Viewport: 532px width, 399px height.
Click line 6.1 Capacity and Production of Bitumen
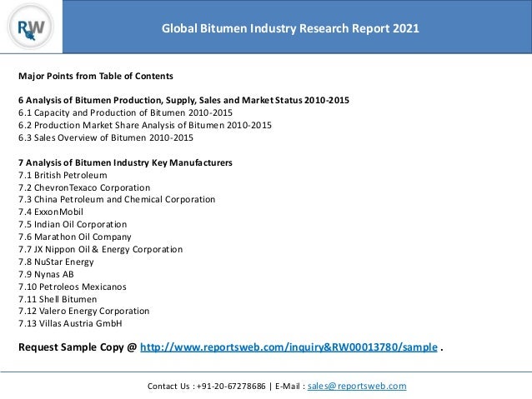pos(126,112)
